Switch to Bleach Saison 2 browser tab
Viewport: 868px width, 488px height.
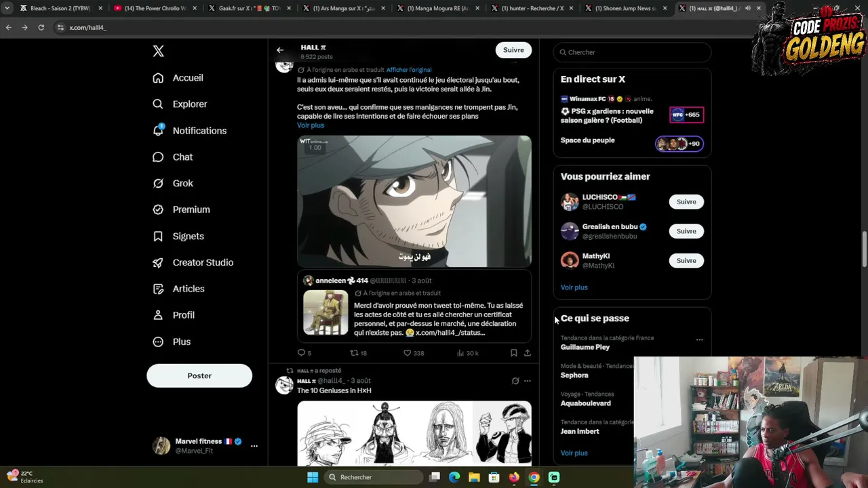click(x=60, y=8)
